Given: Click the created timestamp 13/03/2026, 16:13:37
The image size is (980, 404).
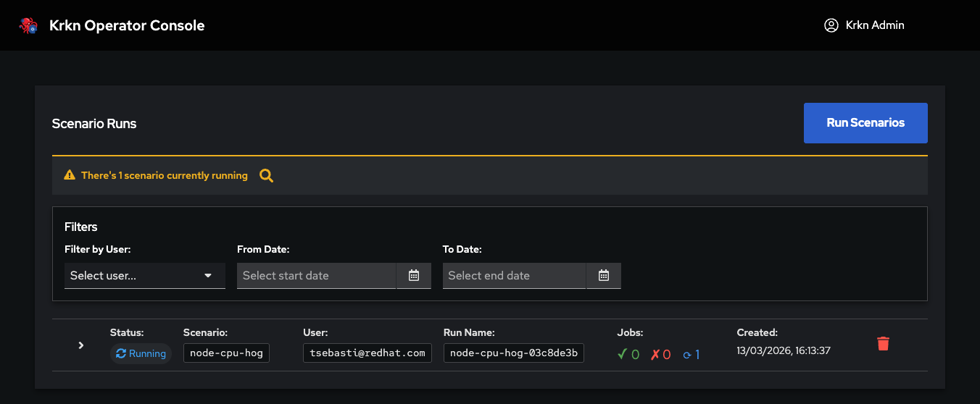Looking at the screenshot, I should point(784,350).
